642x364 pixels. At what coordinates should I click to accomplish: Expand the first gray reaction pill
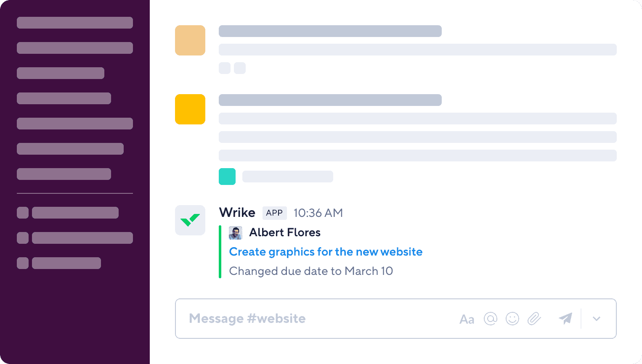(224, 68)
